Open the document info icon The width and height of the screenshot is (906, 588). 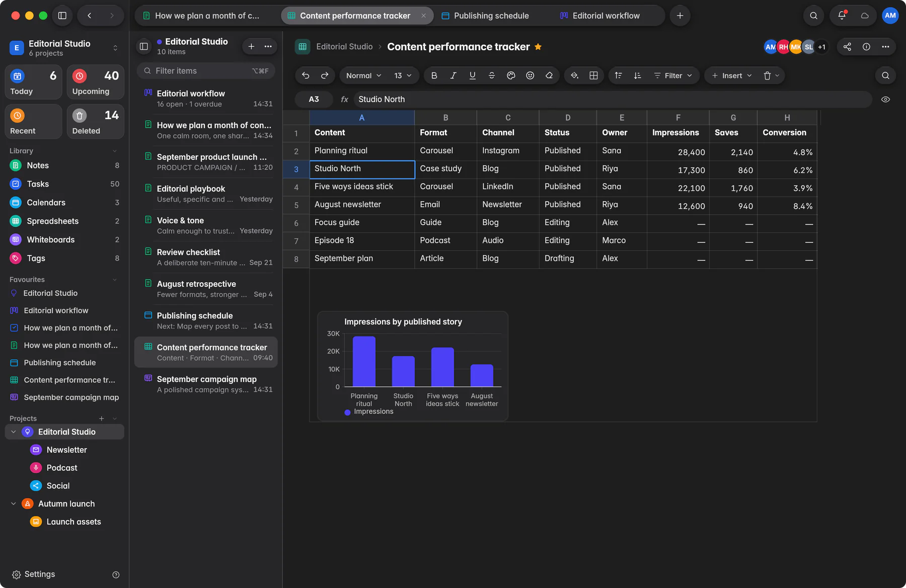(x=866, y=47)
